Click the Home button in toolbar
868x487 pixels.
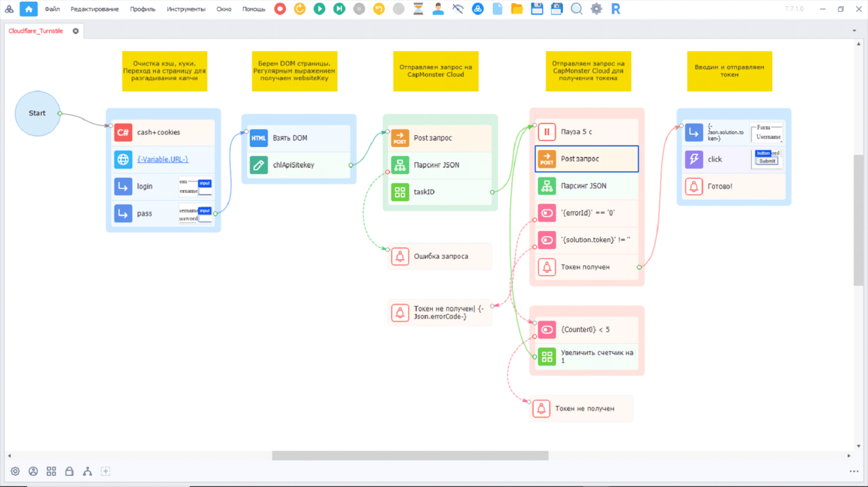coord(29,9)
